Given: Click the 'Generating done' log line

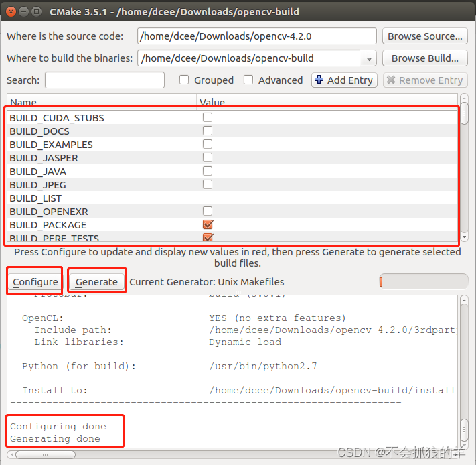Looking at the screenshot, I should 55,439.
